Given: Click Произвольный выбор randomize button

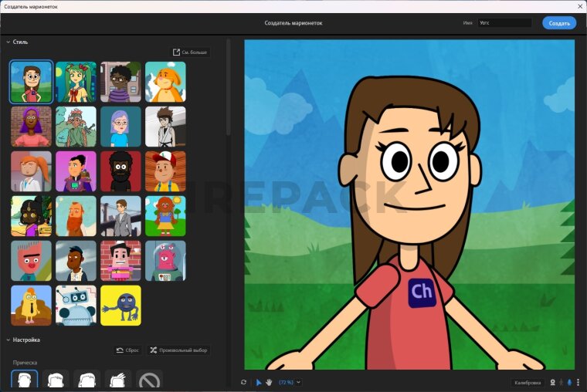Looking at the screenshot, I should point(178,350).
